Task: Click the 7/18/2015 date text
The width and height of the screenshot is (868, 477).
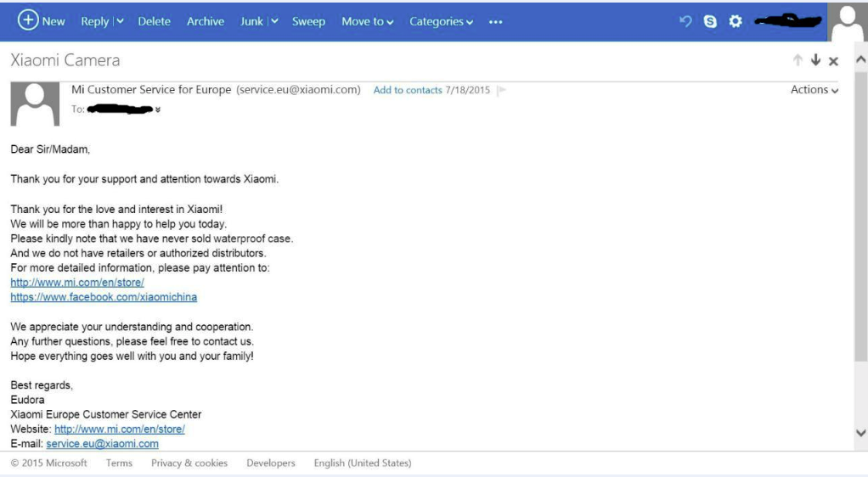Action: coord(468,90)
